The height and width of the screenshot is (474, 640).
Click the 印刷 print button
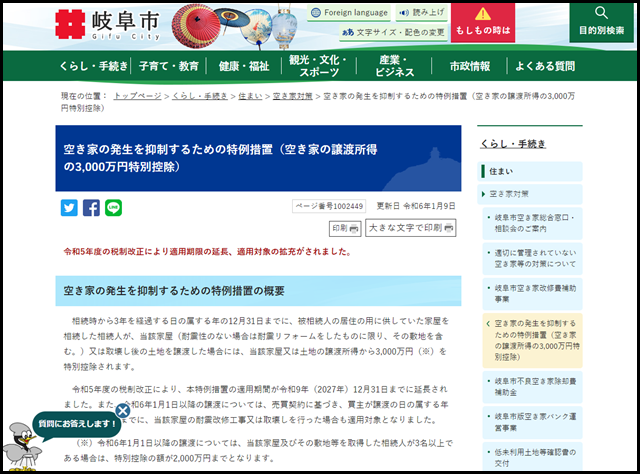pyautogui.click(x=345, y=228)
